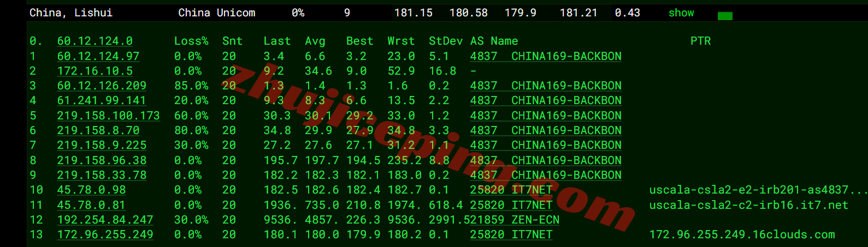
Task: Click AS 25820 IT7NET on hop 10
Action: pyautogui.click(x=511, y=190)
